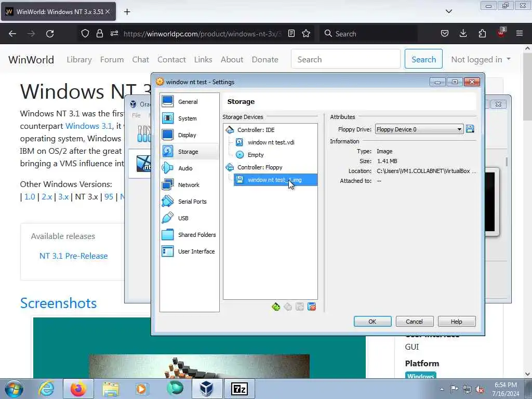Expand the Not logged in dropdown
This screenshot has width=532, height=399.
tap(481, 60)
